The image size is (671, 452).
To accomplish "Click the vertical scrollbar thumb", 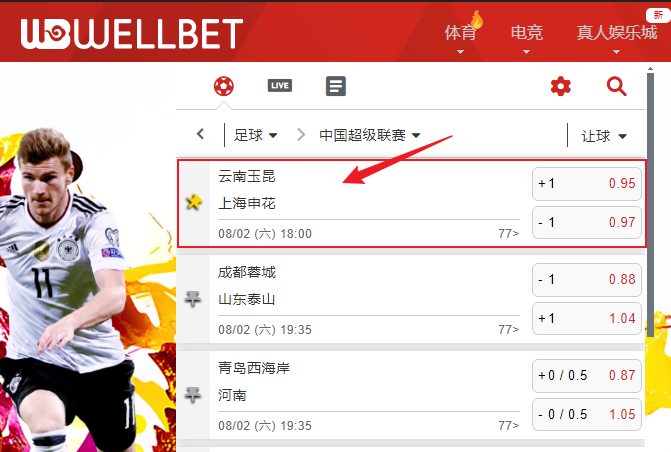I will pyautogui.click(x=650, y=205).
